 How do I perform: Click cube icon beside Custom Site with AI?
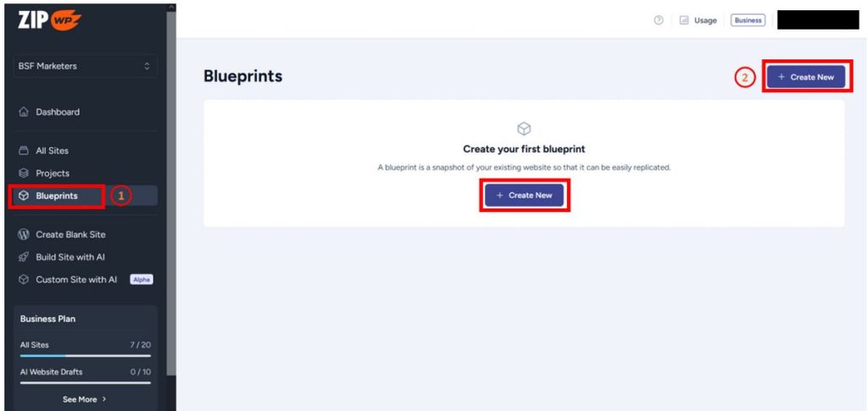(23, 280)
